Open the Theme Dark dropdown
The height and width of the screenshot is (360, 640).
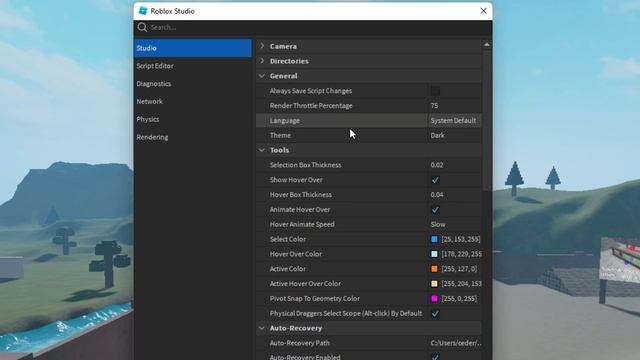[x=454, y=136]
